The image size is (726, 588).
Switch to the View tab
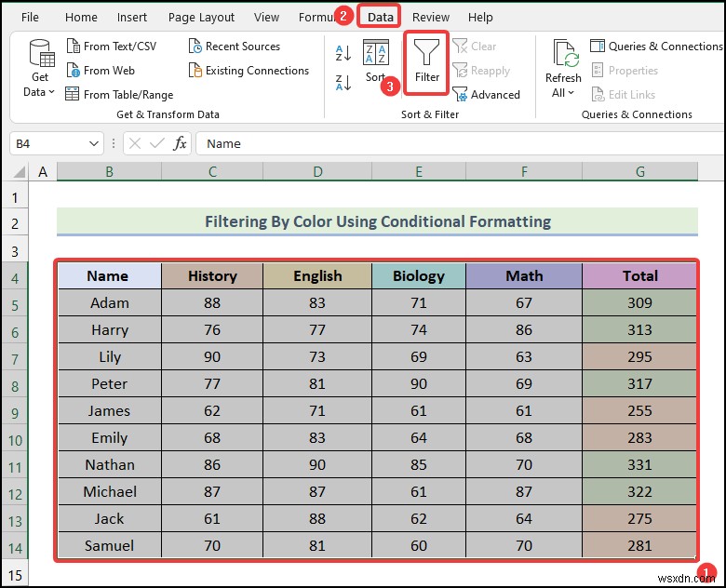point(266,18)
